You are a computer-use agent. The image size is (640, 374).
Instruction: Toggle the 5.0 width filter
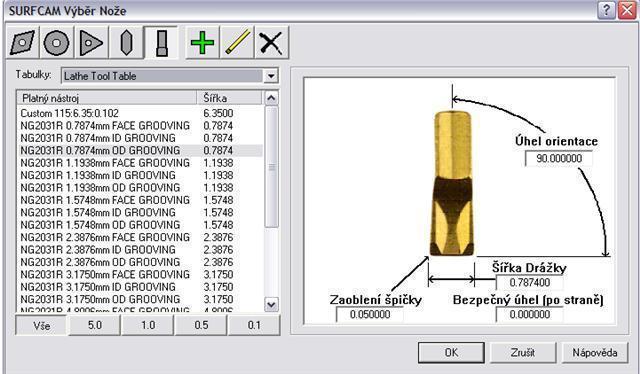coord(95,325)
